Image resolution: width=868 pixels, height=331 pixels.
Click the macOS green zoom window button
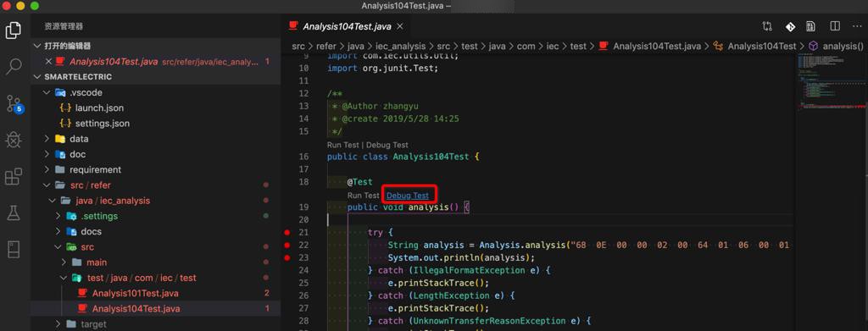34,6
